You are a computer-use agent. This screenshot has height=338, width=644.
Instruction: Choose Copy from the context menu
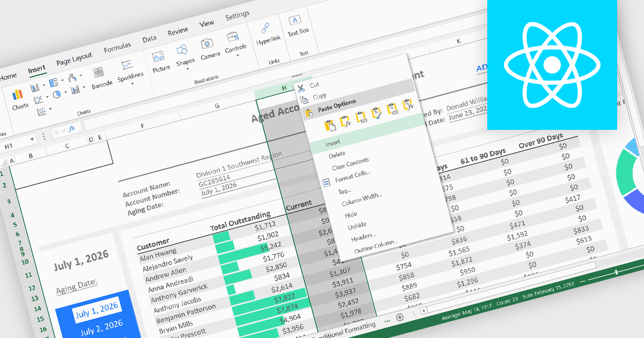point(319,97)
